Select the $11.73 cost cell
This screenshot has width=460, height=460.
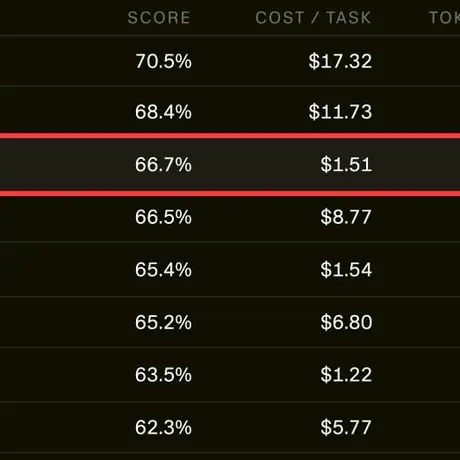click(340, 112)
